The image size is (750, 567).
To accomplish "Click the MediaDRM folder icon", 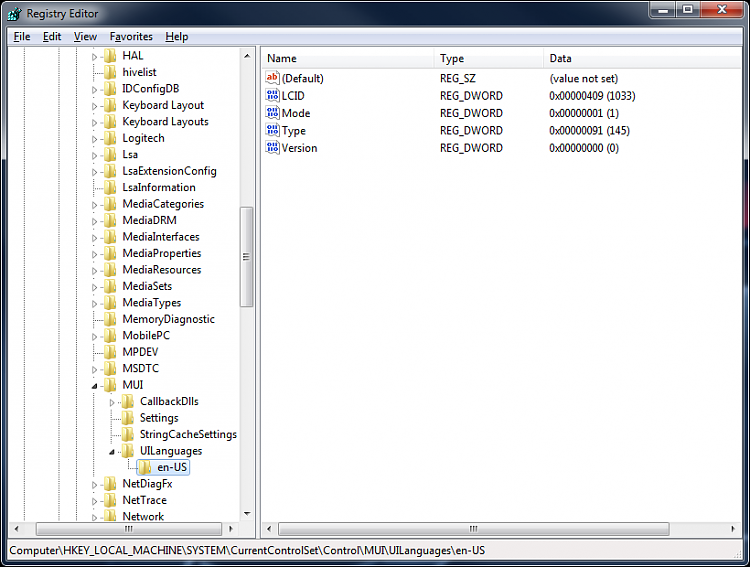I will point(110,221).
